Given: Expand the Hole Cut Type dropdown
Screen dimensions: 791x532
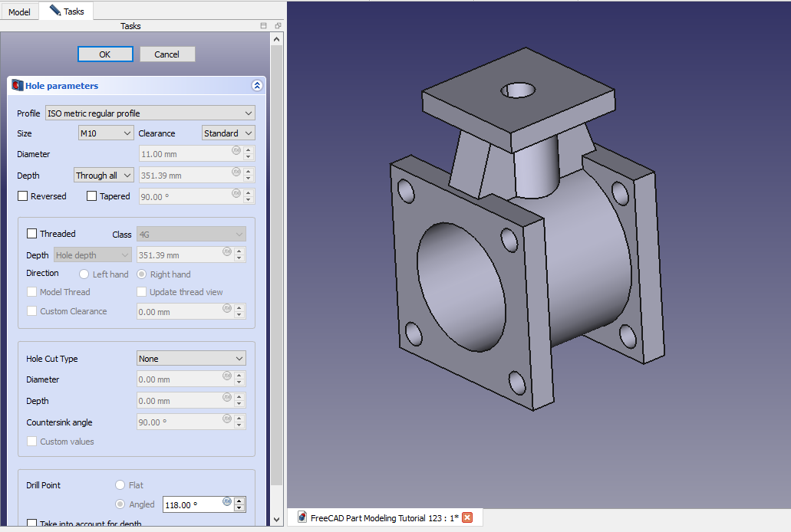Looking at the screenshot, I should 191,359.
